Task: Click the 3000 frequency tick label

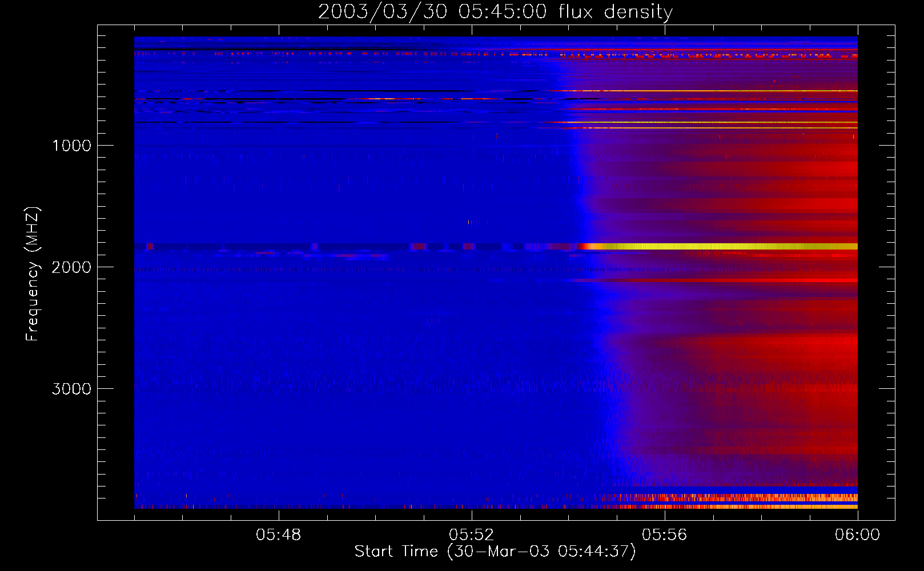Action: (71, 389)
